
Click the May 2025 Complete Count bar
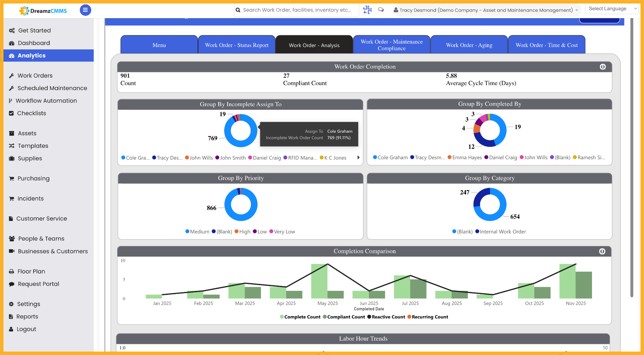click(x=319, y=281)
